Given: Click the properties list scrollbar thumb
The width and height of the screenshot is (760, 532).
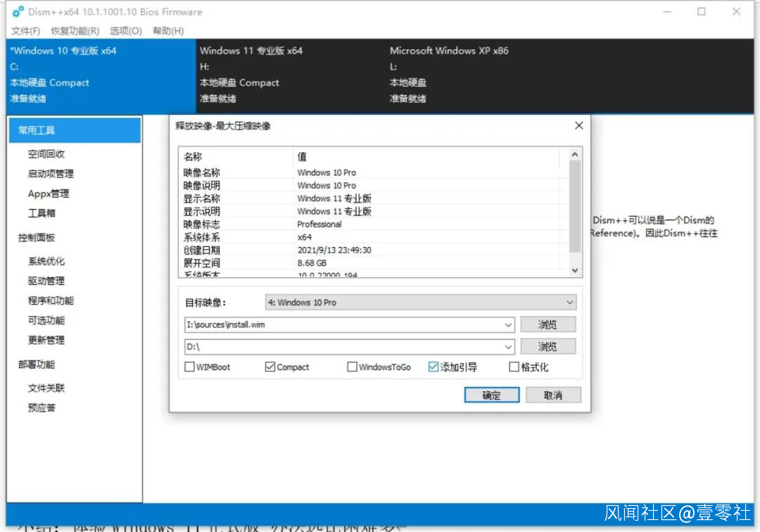Looking at the screenshot, I should (575, 206).
